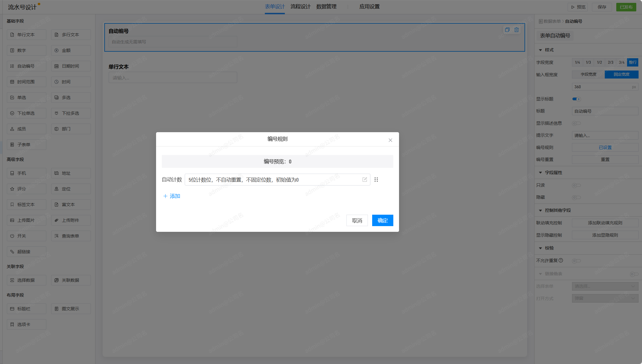Toggle the 显示标题 switch

point(576,99)
